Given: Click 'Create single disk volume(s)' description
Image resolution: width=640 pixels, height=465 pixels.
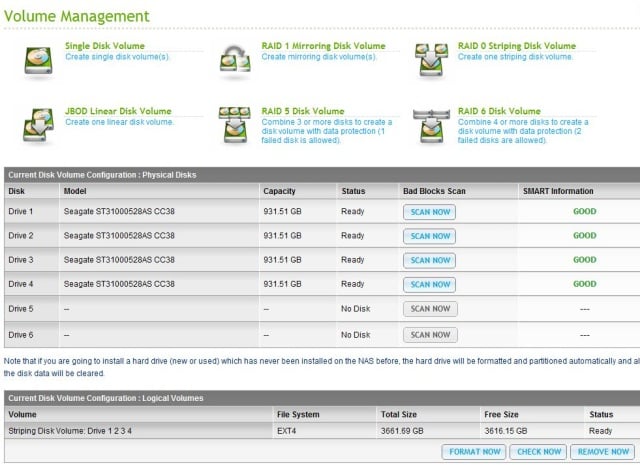Looking at the screenshot, I should click(x=117, y=57).
